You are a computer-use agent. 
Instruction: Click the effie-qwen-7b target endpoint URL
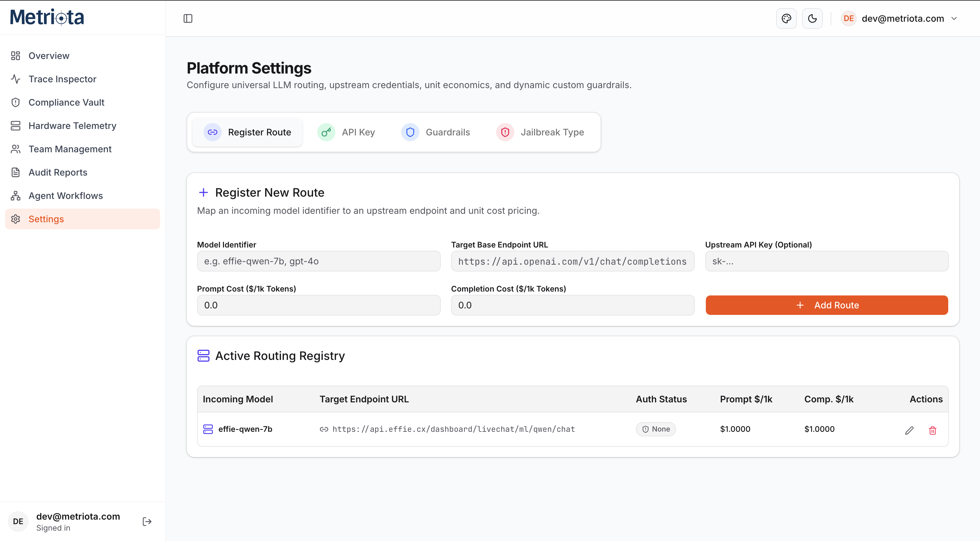click(x=453, y=429)
